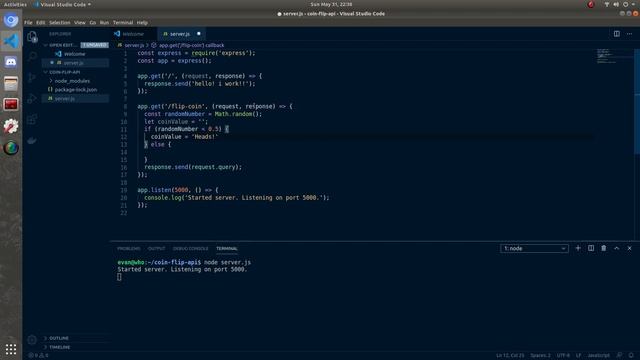Open the Manage gear in activity bar
Viewport: 640px width, 360px height.
coord(32,339)
